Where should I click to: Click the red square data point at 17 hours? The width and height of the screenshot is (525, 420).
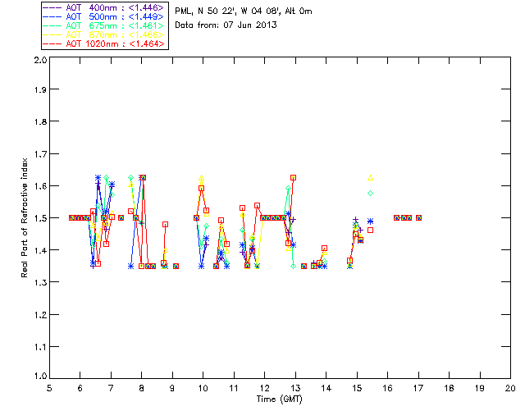tap(418, 217)
